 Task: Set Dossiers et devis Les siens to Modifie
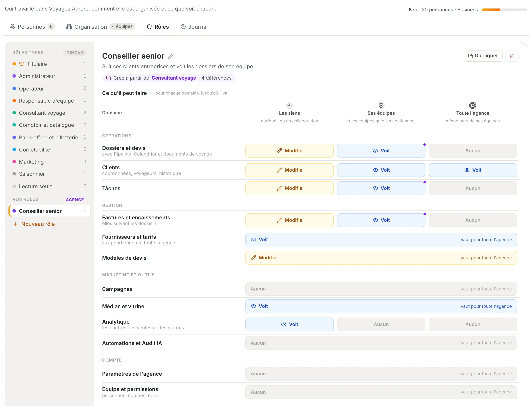click(289, 150)
